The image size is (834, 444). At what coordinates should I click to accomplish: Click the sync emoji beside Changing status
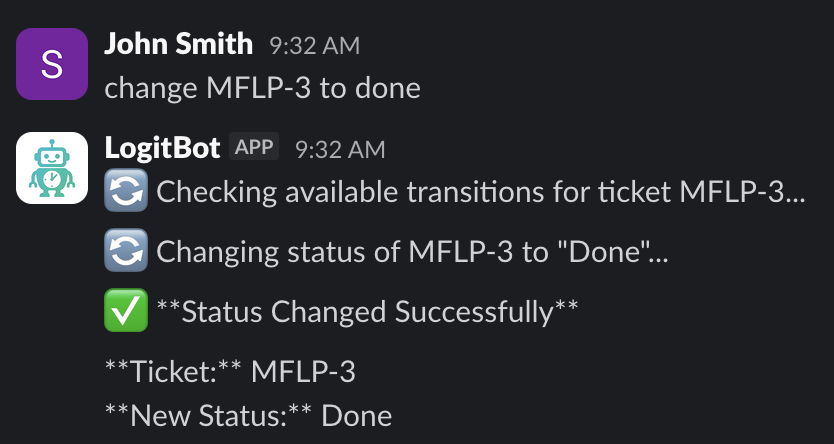click(126, 251)
